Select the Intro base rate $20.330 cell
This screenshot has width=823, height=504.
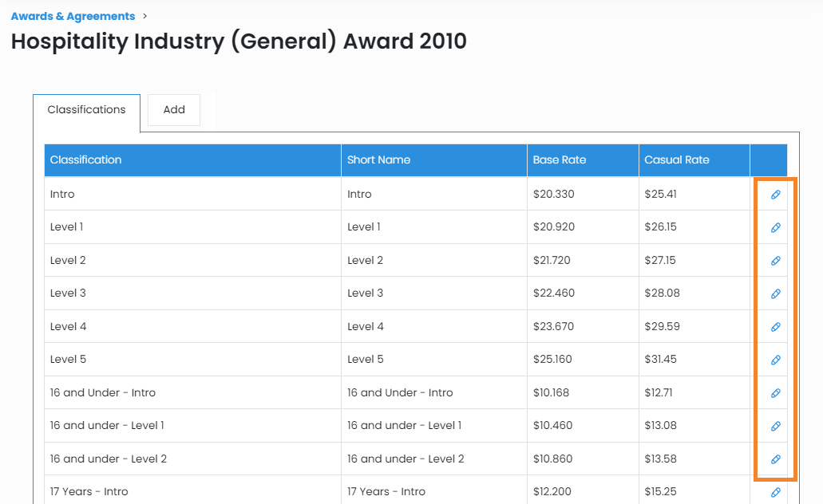553,194
